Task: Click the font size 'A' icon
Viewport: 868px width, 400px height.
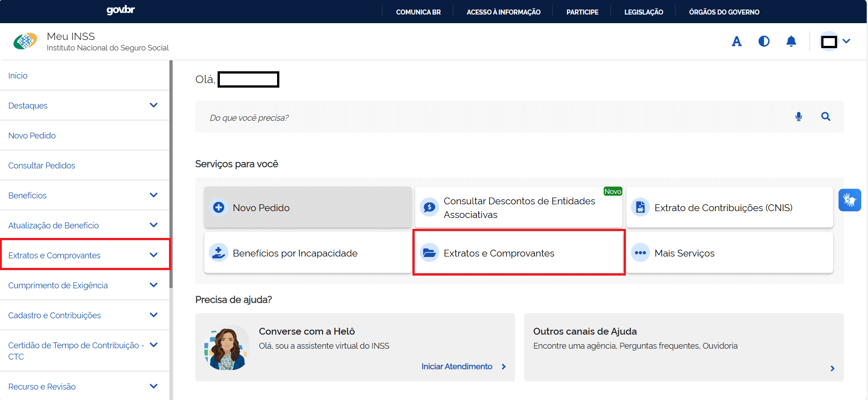Action: tap(736, 41)
